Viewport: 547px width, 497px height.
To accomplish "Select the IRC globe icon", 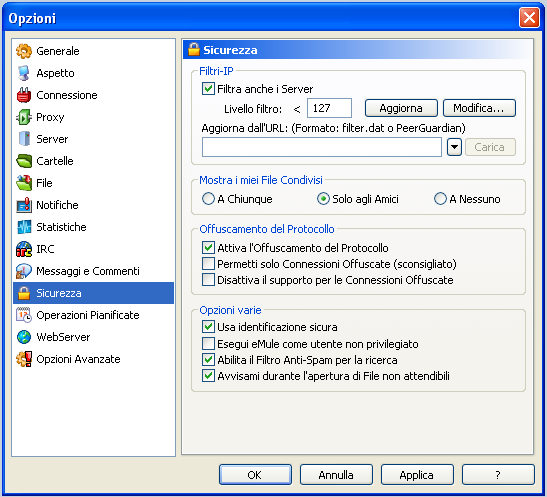I will (x=24, y=249).
